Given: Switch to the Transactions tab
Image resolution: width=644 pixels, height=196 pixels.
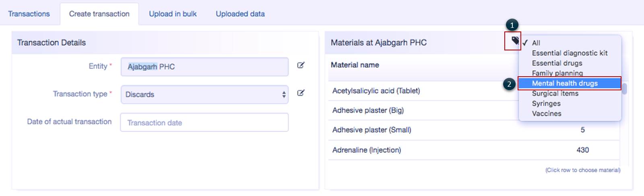Looking at the screenshot, I should point(29,14).
